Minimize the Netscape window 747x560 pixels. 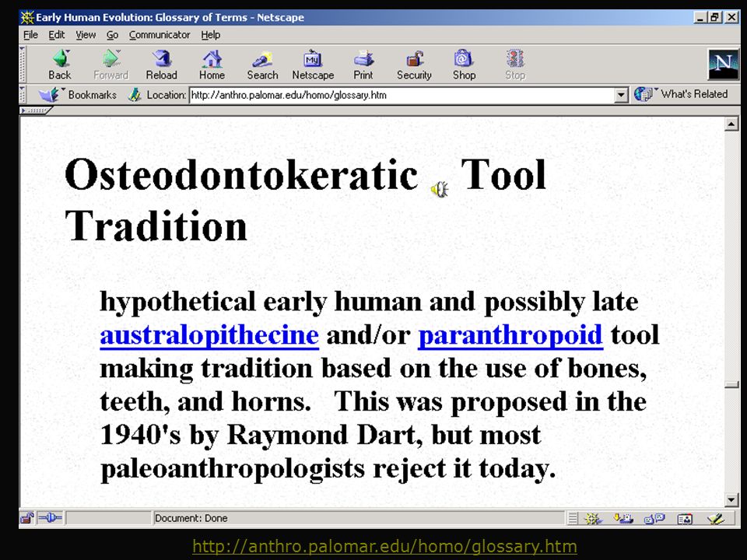700,18
